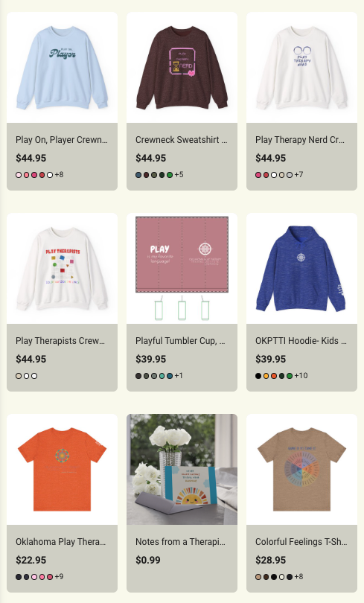This screenshot has width=364, height=603.
Task: Click the Play Therapy Nerd Crewneck title
Action: click(x=300, y=140)
